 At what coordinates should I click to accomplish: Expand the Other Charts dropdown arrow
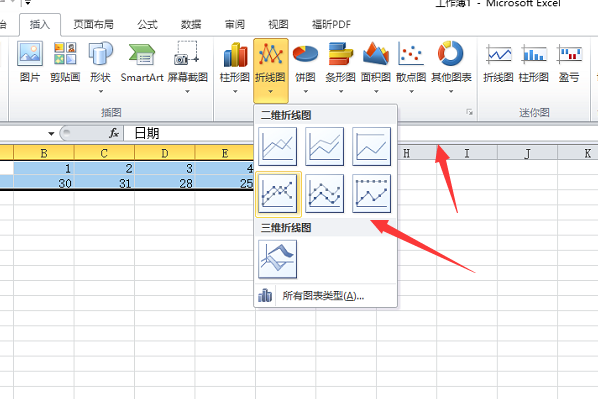(451, 92)
